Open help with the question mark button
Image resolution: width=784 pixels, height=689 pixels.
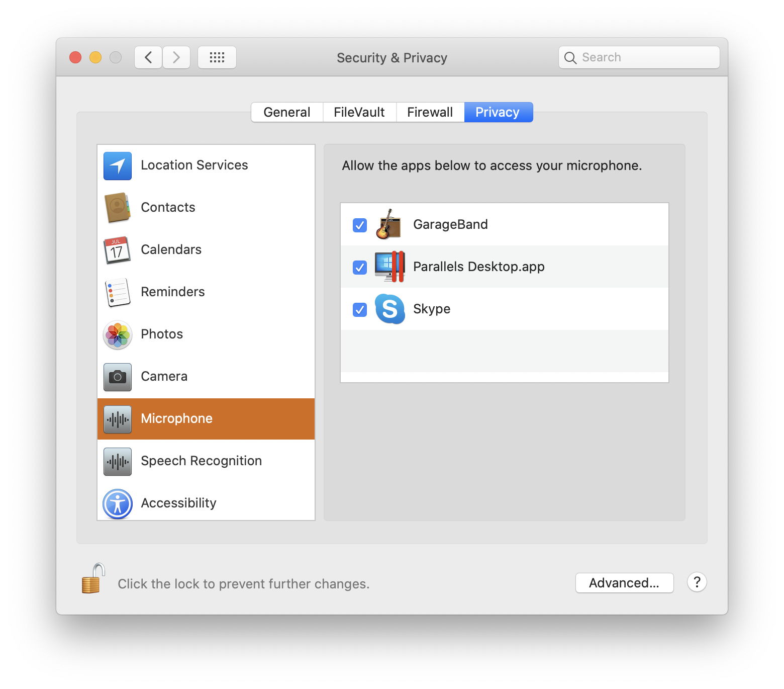697,582
